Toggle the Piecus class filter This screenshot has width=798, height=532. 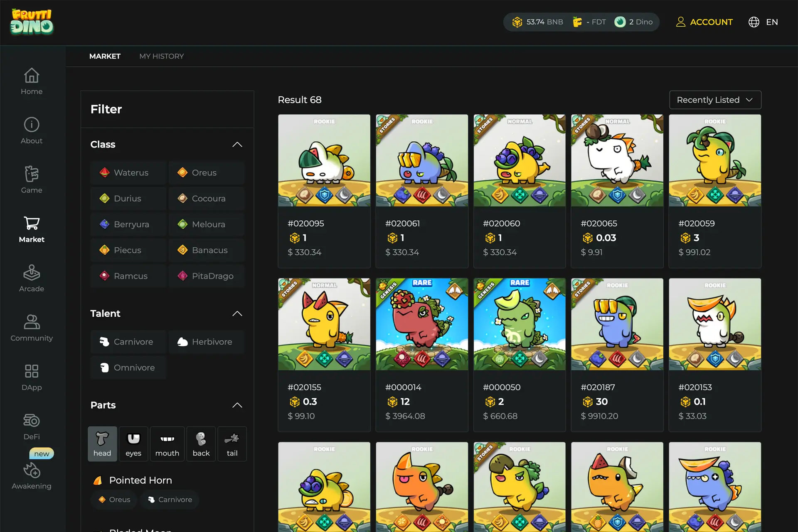[128, 250]
